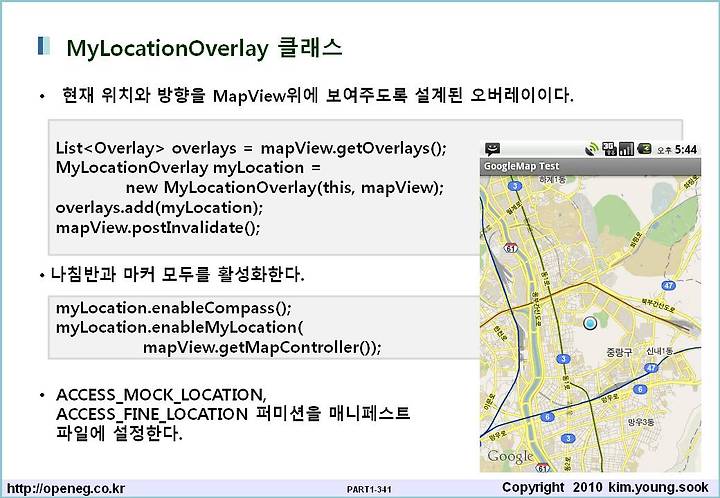Click the route 61 shield beside the Google logo
The height and width of the screenshot is (498, 720).
point(543,467)
